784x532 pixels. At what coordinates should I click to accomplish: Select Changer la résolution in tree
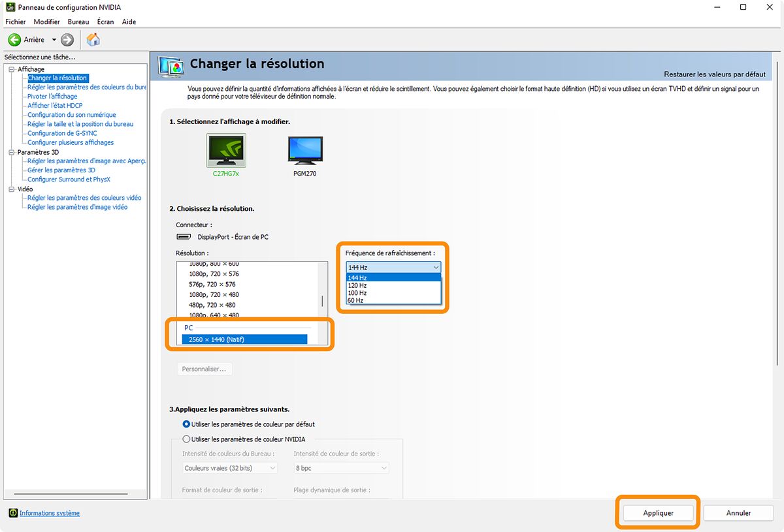click(57, 78)
